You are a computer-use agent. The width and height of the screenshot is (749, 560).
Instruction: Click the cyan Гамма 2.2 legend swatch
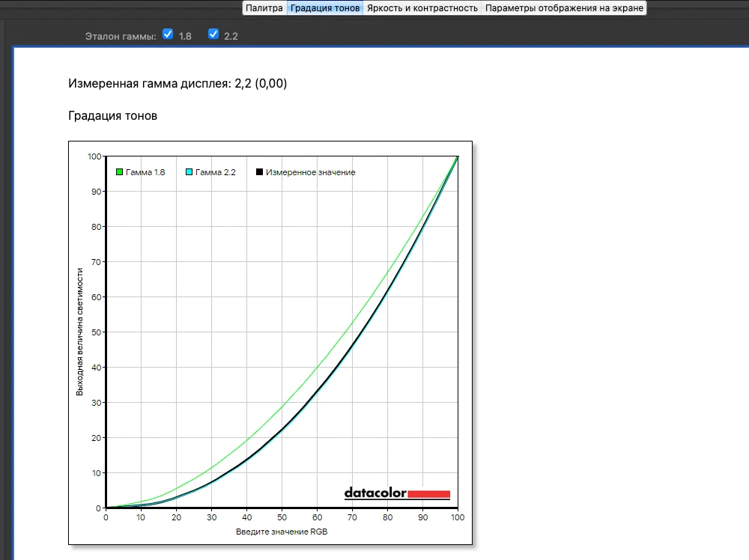click(189, 172)
